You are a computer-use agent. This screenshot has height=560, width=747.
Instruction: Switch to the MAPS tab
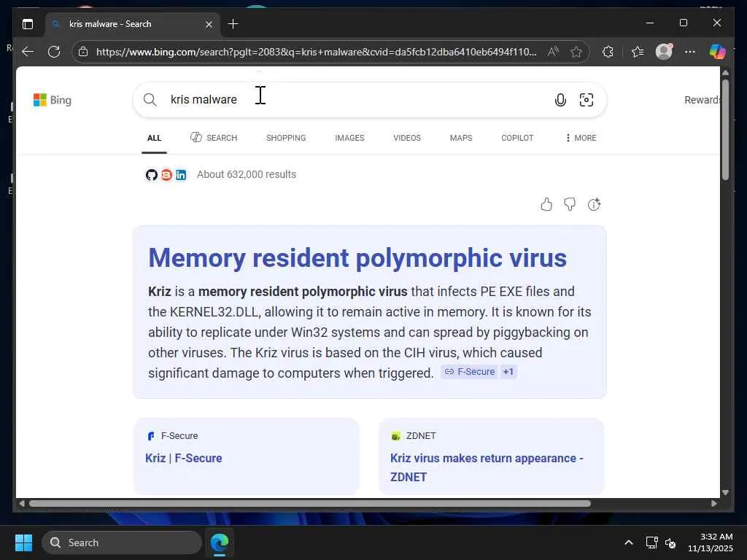coord(461,138)
